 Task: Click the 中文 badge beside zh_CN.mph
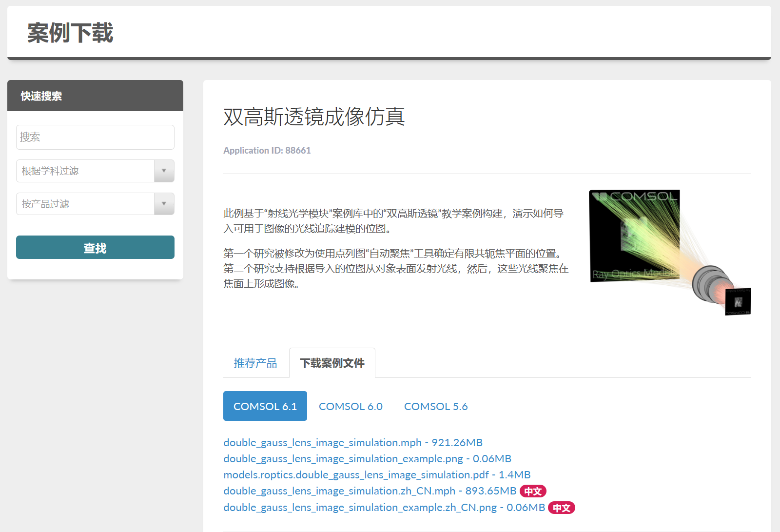click(x=533, y=492)
